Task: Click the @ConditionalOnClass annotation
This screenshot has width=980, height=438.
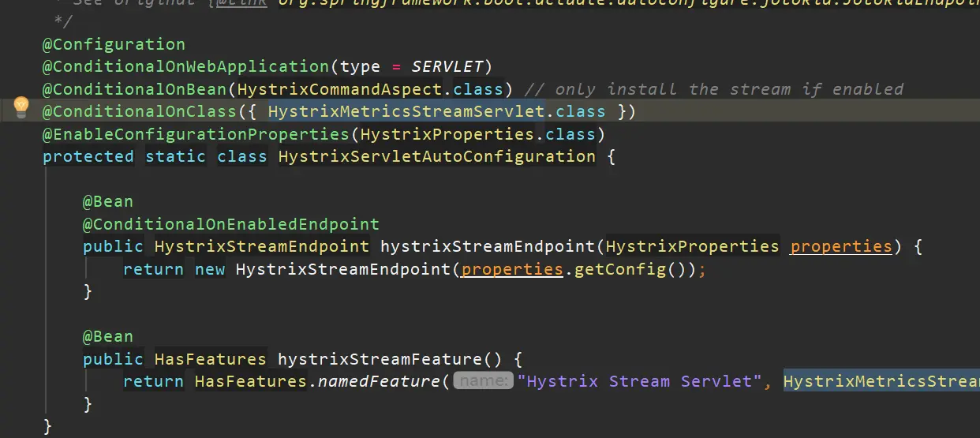Action: [140, 111]
